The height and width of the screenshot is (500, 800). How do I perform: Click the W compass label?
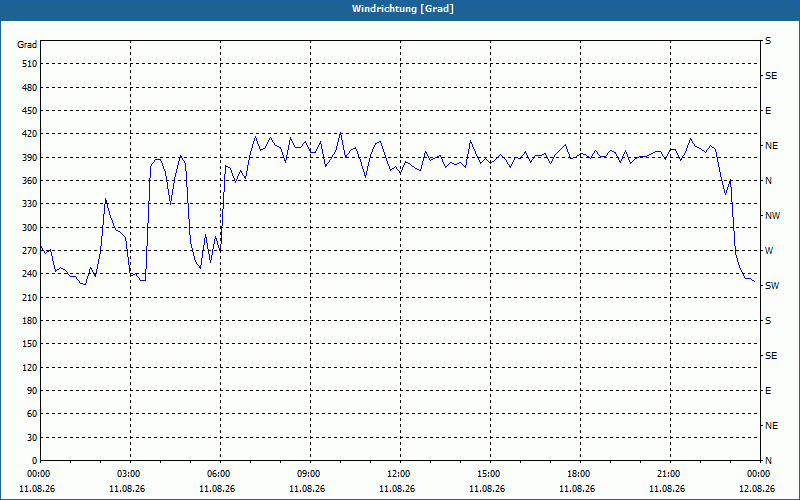(x=769, y=251)
